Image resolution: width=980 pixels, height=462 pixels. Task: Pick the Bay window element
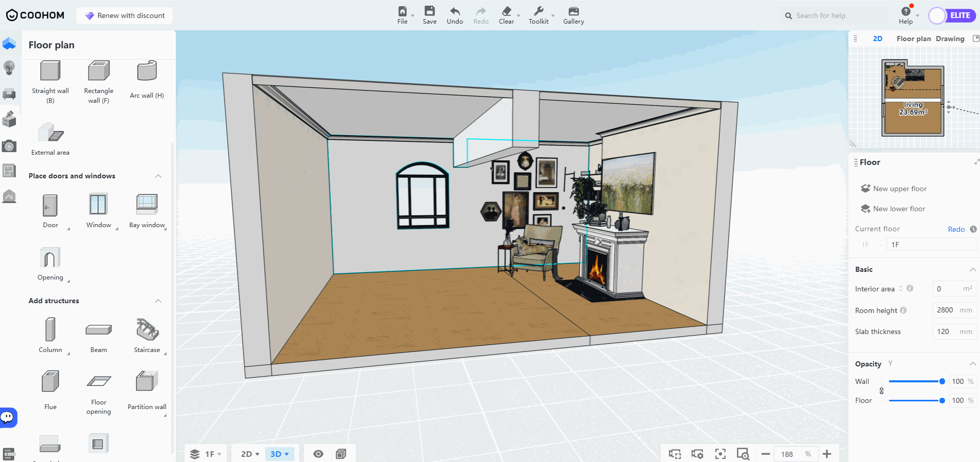point(147,205)
